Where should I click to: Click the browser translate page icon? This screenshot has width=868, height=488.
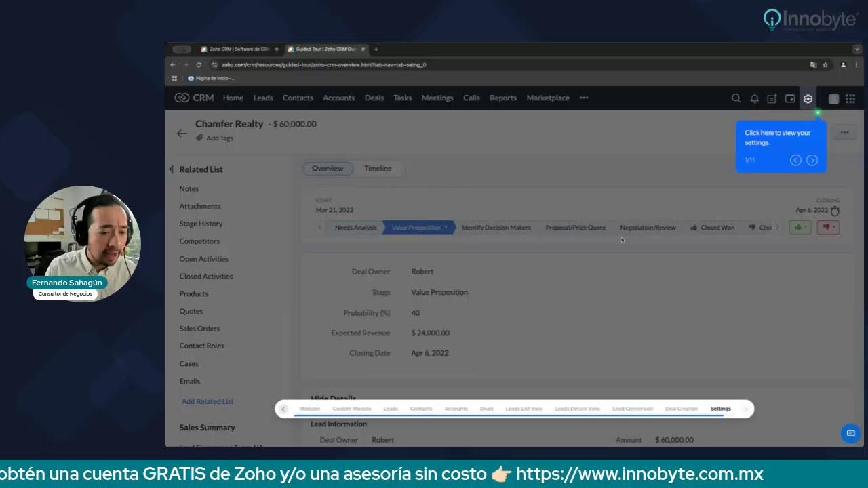click(x=813, y=65)
